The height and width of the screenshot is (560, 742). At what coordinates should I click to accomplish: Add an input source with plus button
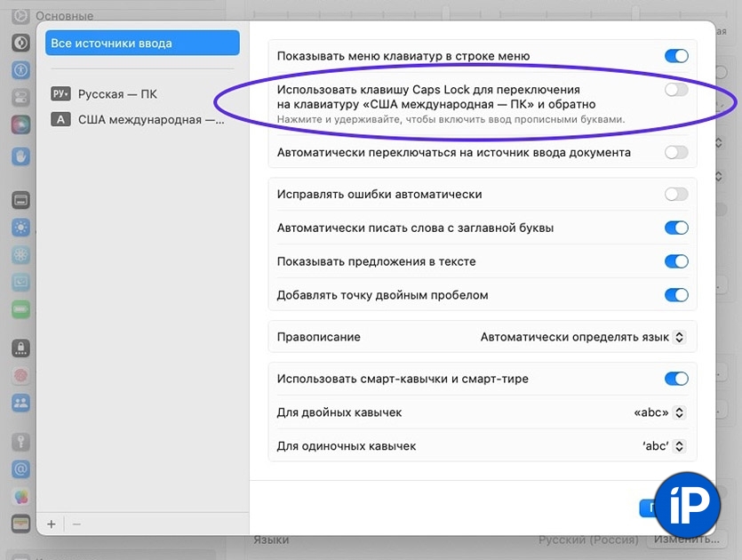coord(52,524)
